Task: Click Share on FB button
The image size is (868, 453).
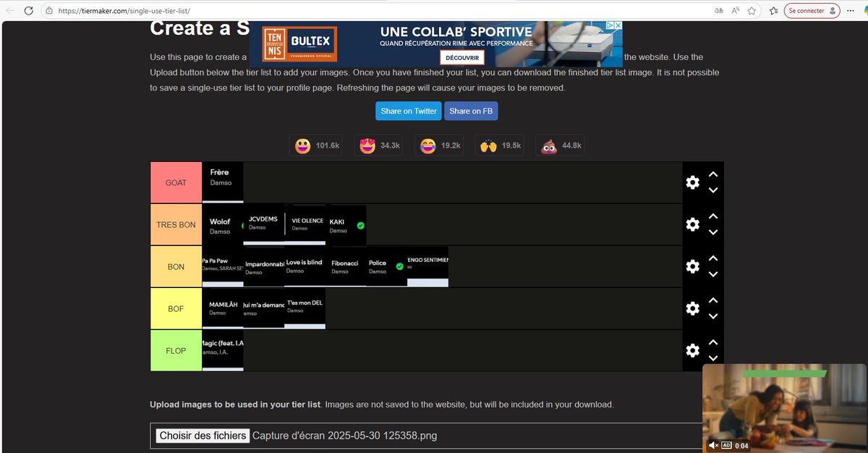Action: click(471, 111)
